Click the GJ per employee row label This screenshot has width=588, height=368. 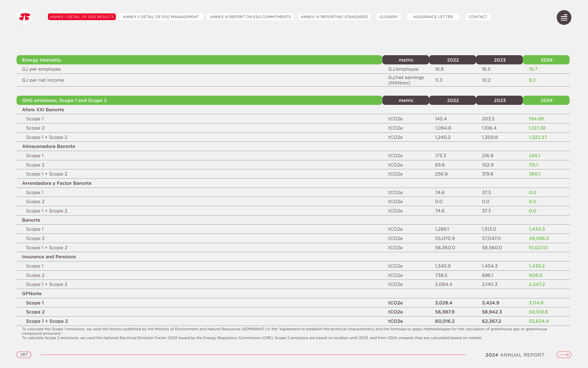[x=41, y=69]
